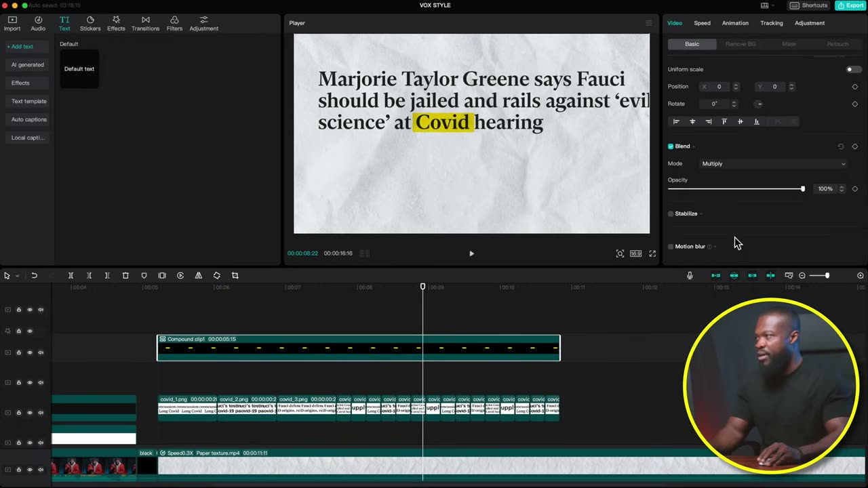
Task: Open the preview ratio 16:9 button
Action: (635, 253)
